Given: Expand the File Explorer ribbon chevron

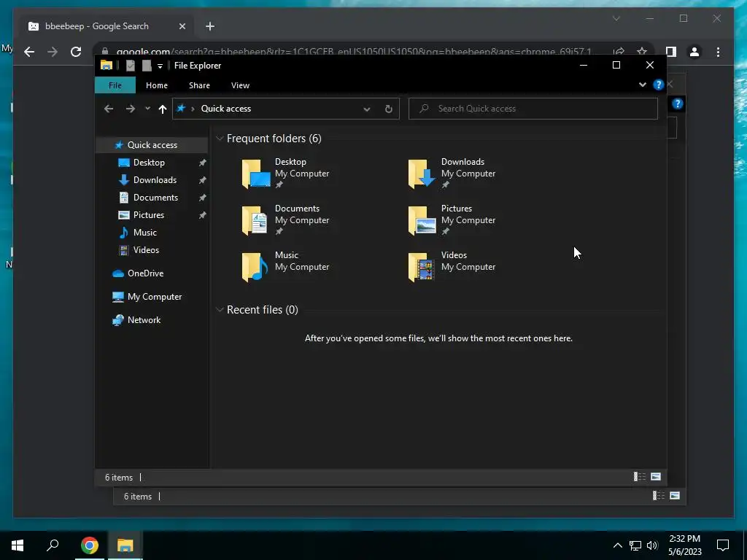Looking at the screenshot, I should 642,85.
